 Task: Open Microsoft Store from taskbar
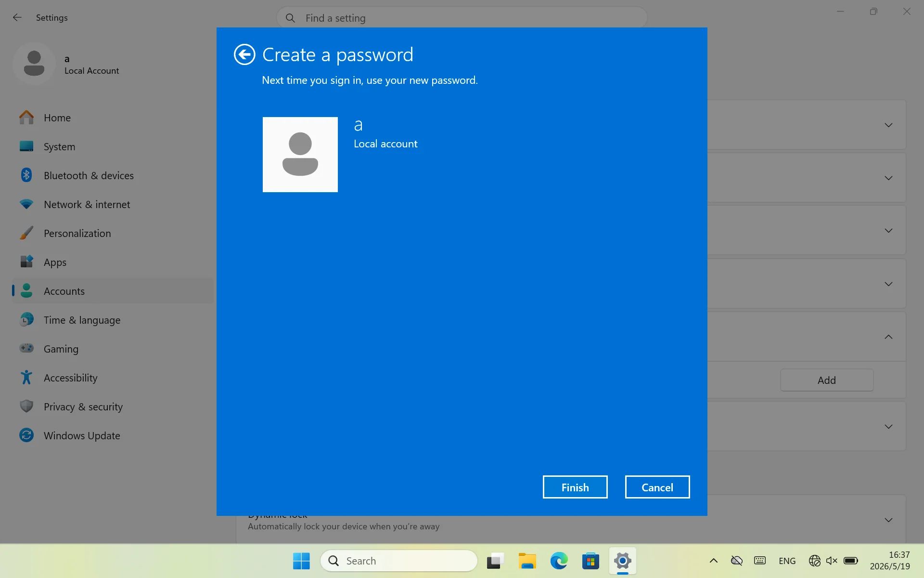pos(590,561)
